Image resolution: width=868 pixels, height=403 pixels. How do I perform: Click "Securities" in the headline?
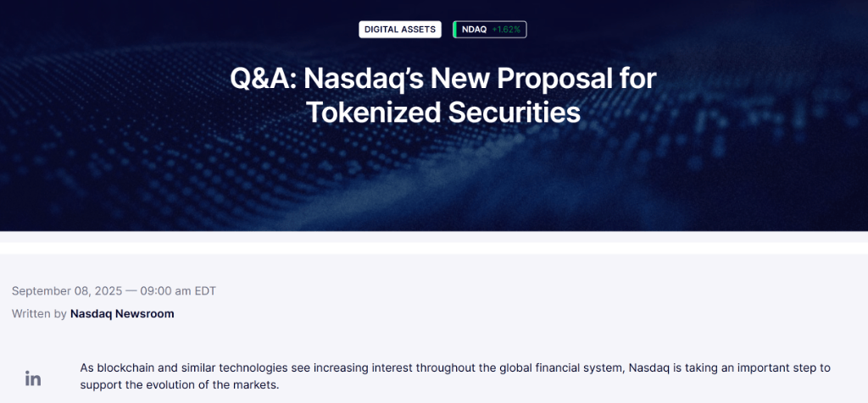(x=520, y=112)
